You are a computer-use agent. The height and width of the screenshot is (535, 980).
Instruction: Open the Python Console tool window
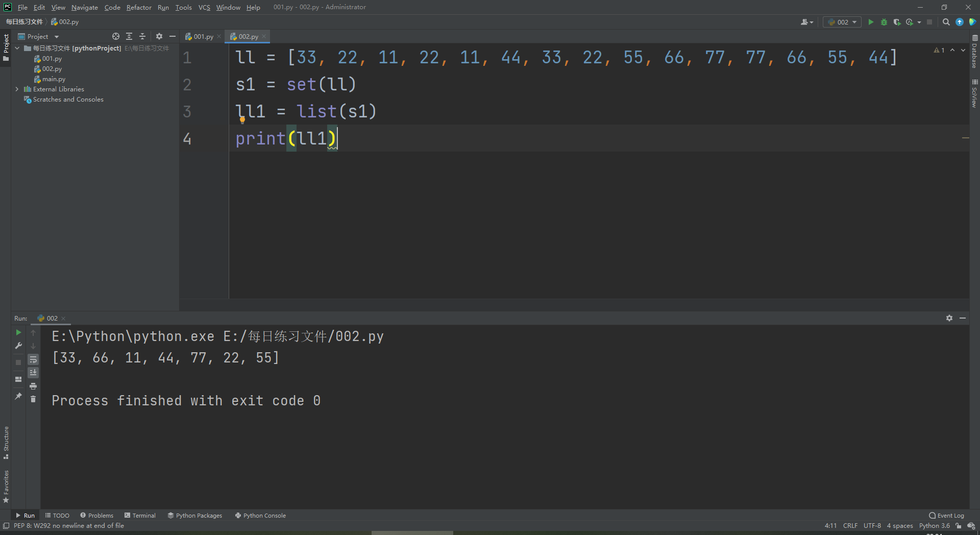click(260, 516)
